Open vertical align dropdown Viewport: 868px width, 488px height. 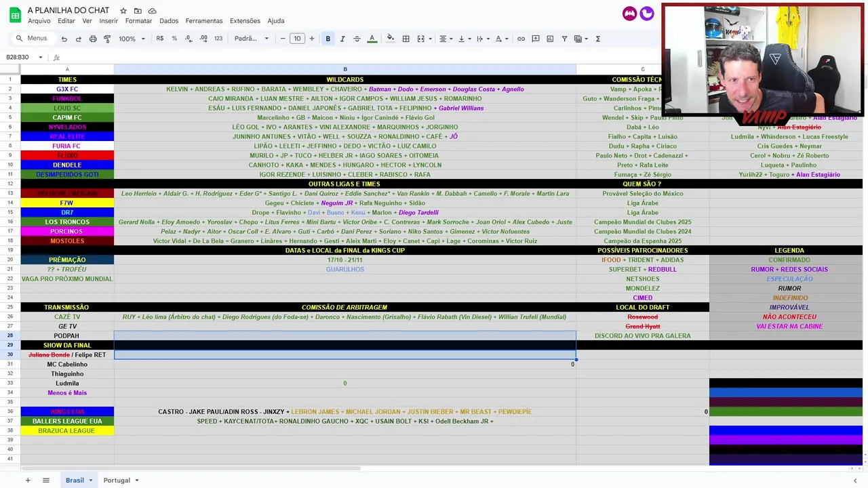[465, 39]
